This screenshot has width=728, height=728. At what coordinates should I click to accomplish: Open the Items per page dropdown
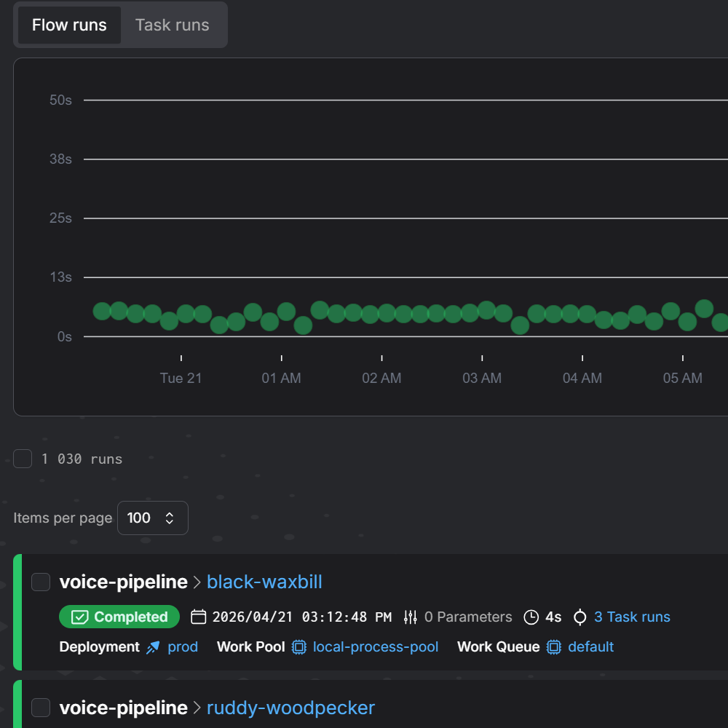[153, 518]
